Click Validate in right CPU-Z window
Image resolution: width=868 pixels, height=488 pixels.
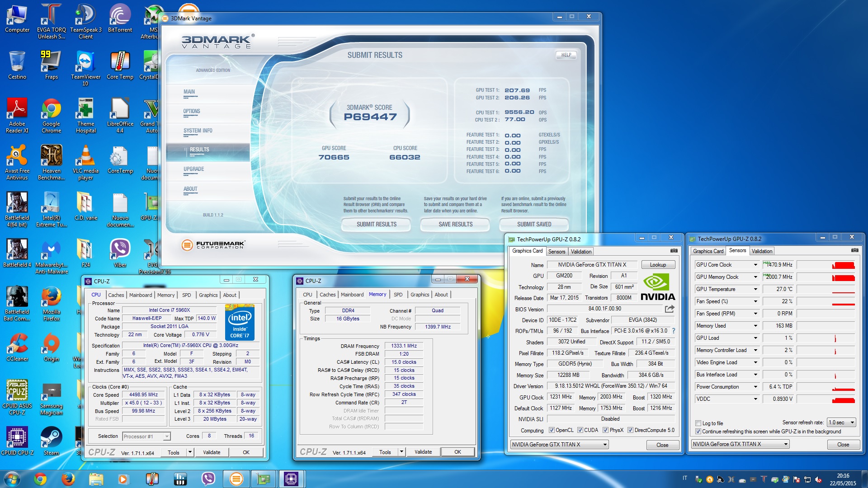pyautogui.click(x=423, y=452)
